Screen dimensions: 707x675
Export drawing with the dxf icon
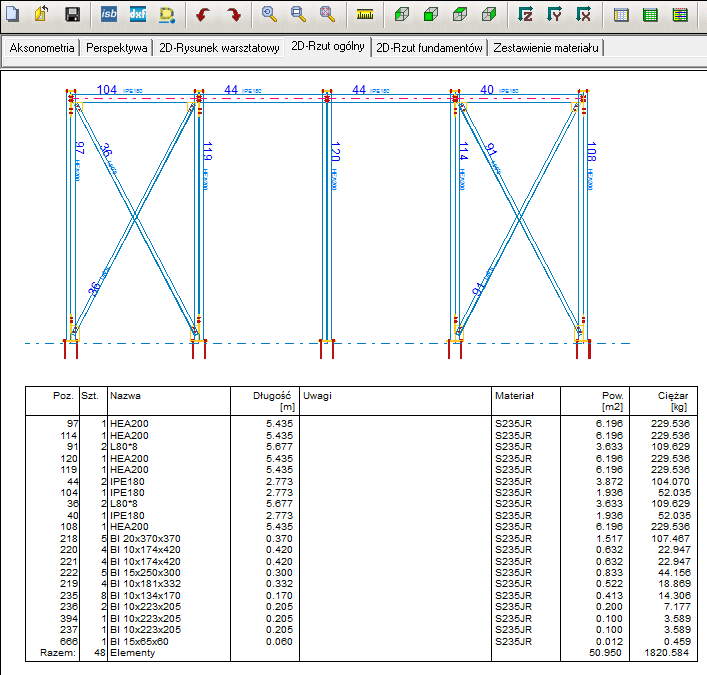(x=138, y=15)
